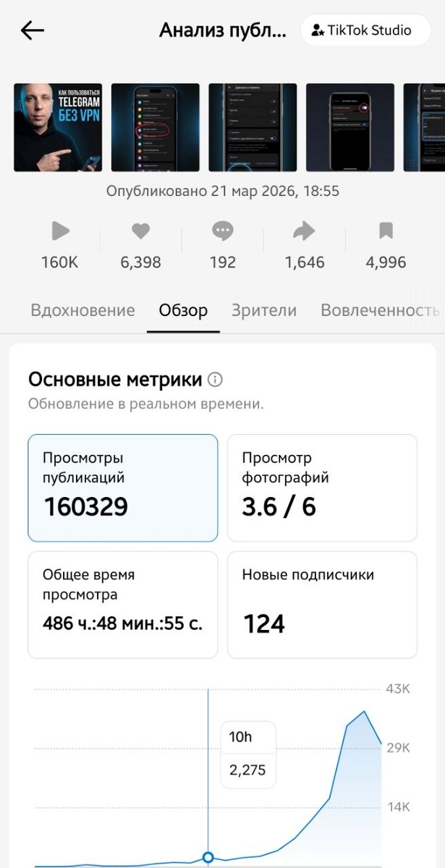Click the chart tooltip showing 2,275 views
The width and height of the screenshot is (445, 868).
(247, 769)
